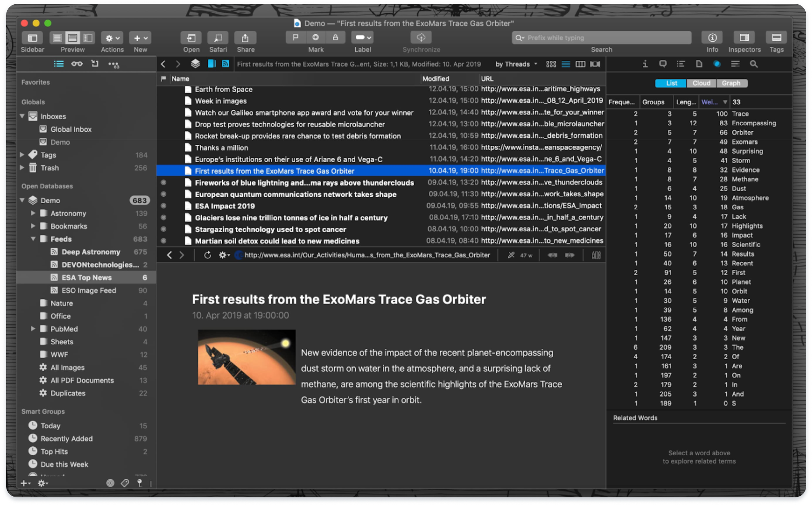This screenshot has height=505, width=812.
Task: Open the Thanks a million instagram URL
Action: 541,147
